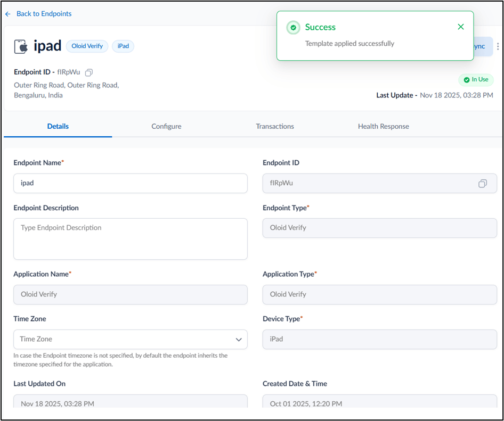Go back via the left arrow icon

click(x=8, y=14)
